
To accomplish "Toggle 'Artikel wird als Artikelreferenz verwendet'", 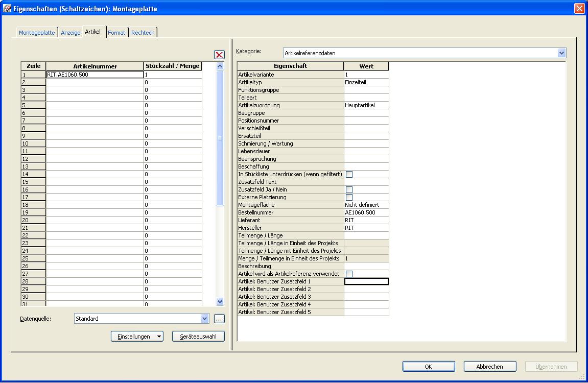I will [x=349, y=274].
